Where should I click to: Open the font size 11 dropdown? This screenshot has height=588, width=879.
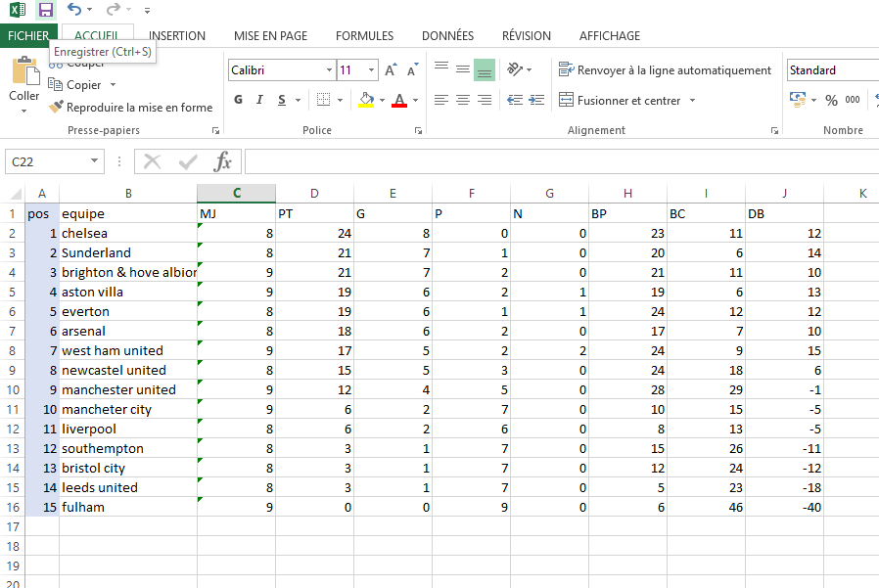[371, 70]
